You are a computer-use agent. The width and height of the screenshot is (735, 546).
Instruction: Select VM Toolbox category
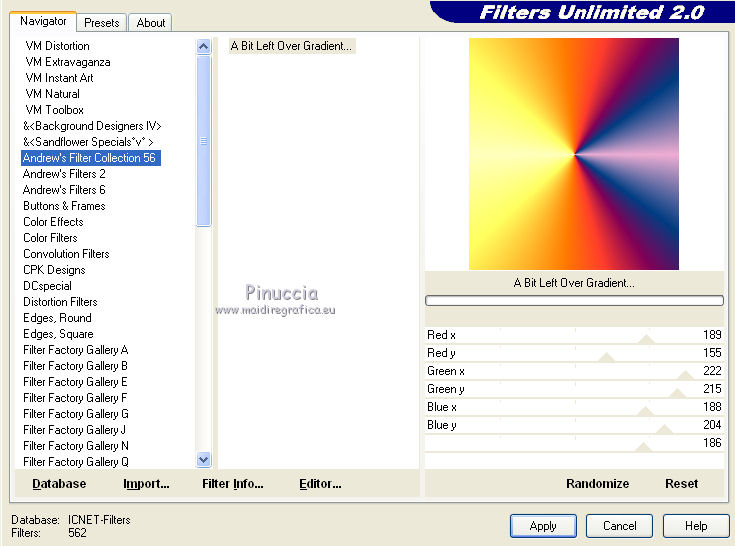[x=54, y=110]
